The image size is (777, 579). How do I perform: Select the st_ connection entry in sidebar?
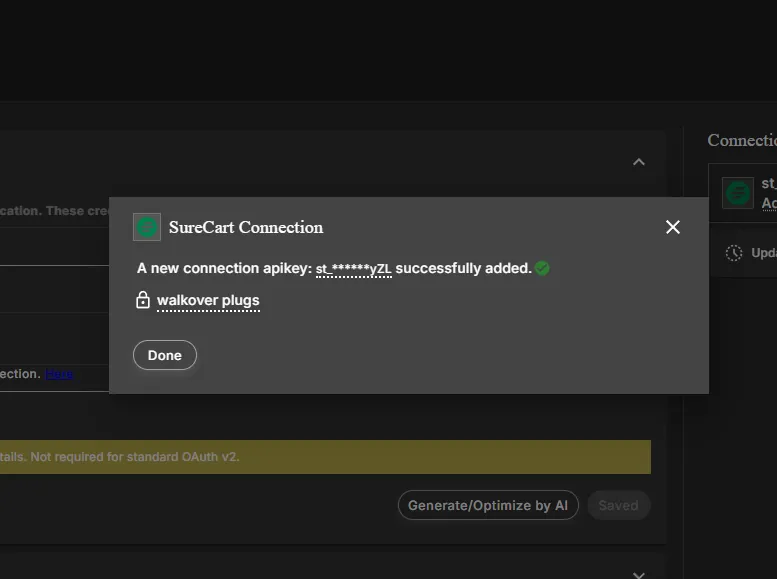point(768,184)
